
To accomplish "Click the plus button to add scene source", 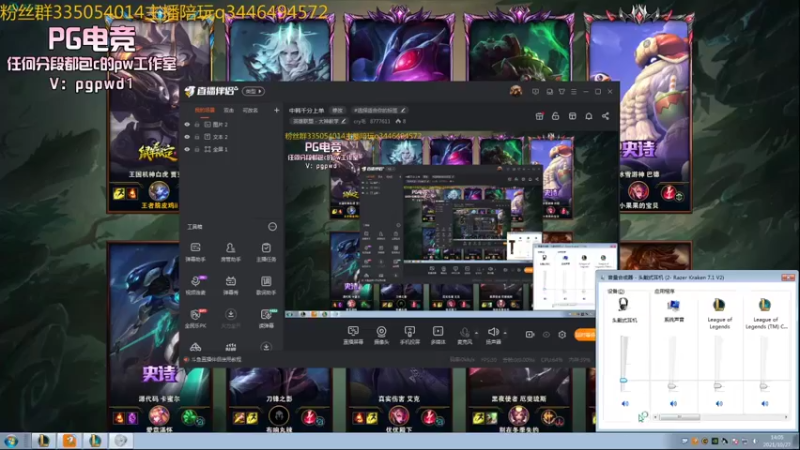I will click(x=277, y=110).
